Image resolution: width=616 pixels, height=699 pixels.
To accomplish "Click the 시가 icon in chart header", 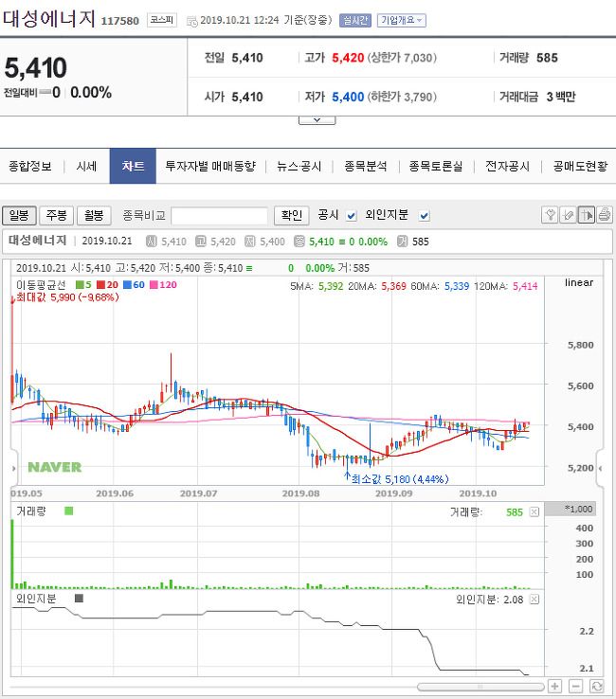I will 152,242.
